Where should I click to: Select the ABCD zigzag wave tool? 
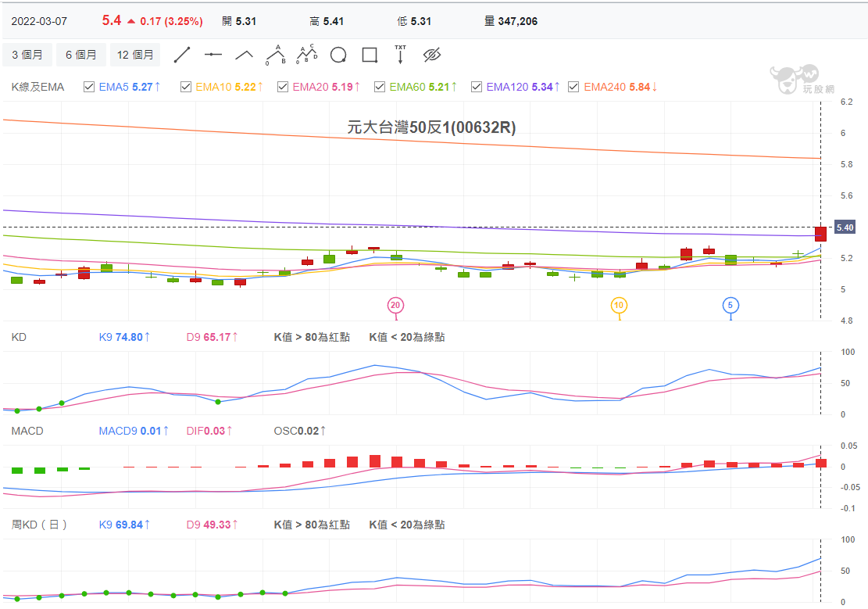(306, 55)
